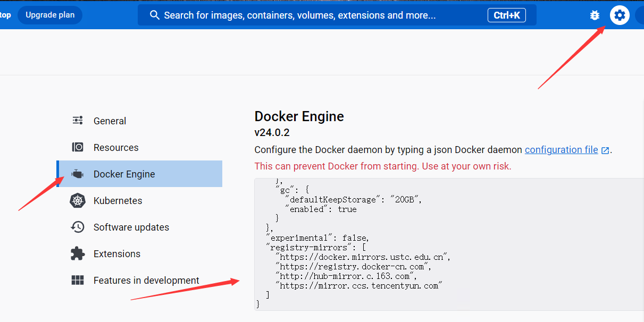Viewport: 644px width, 322px height.
Task: Click the General sliders icon
Action: point(78,121)
